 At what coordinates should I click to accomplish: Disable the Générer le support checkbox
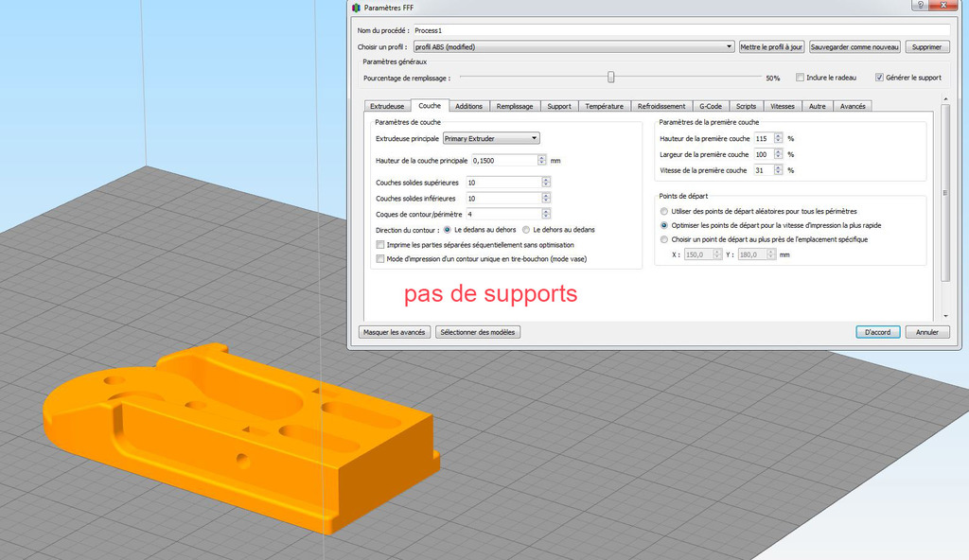click(x=881, y=78)
